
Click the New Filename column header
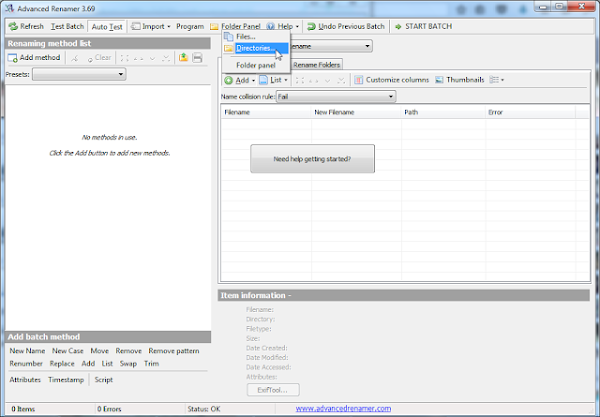point(357,112)
